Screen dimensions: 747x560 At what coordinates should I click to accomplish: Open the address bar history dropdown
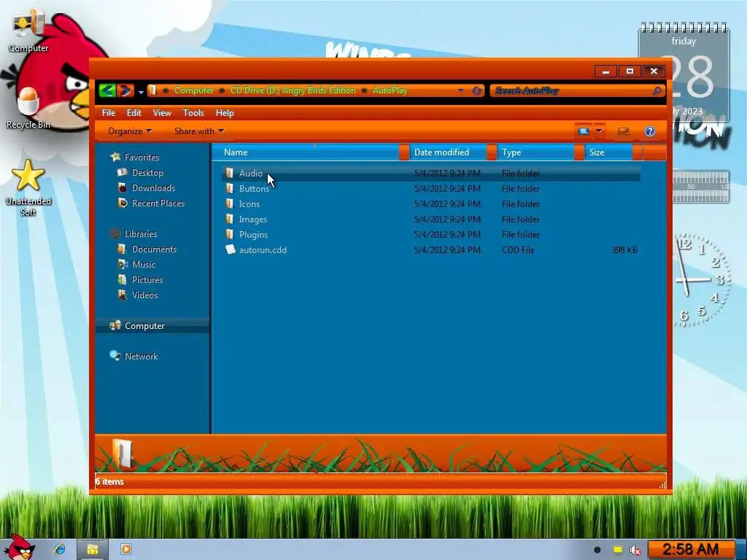(x=460, y=90)
